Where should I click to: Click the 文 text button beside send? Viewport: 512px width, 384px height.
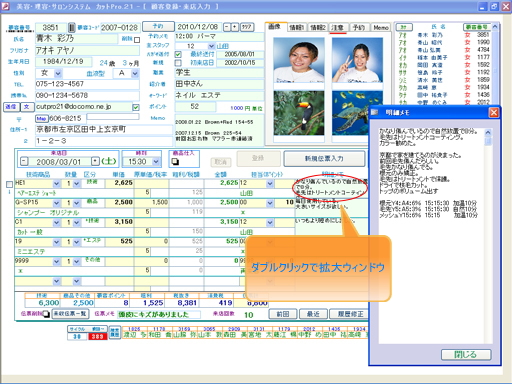[27, 107]
